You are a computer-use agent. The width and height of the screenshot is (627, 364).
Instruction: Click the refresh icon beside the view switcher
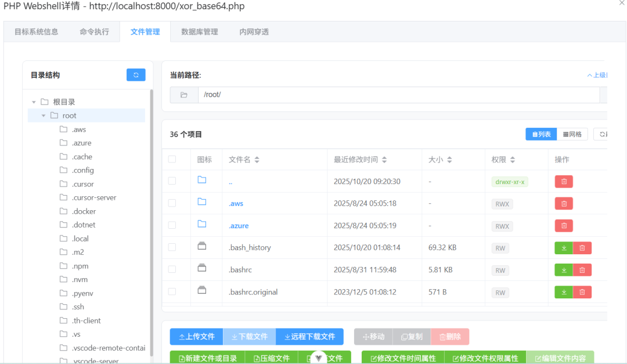point(602,134)
